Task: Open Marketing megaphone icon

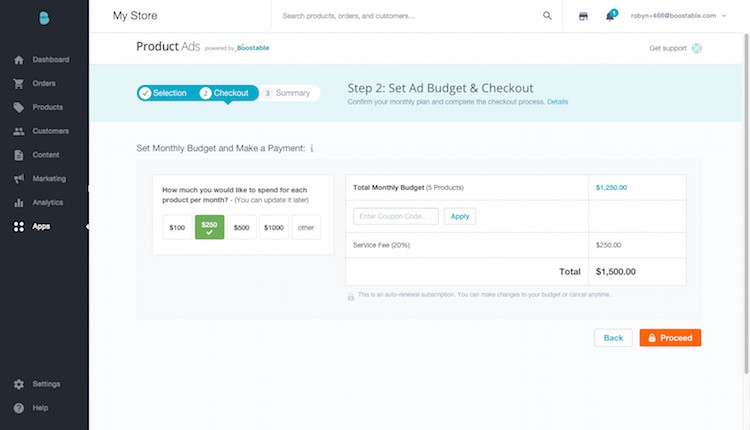Action: click(x=19, y=179)
